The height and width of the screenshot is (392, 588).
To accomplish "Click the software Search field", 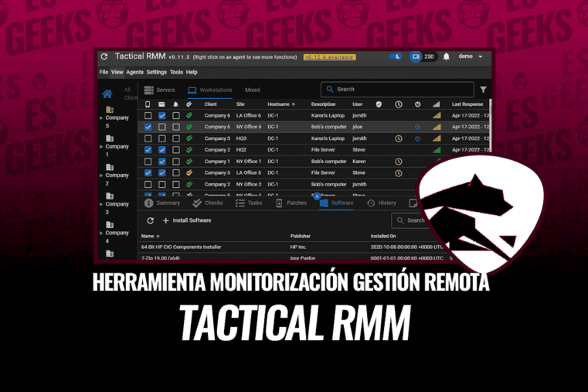I will [410, 220].
